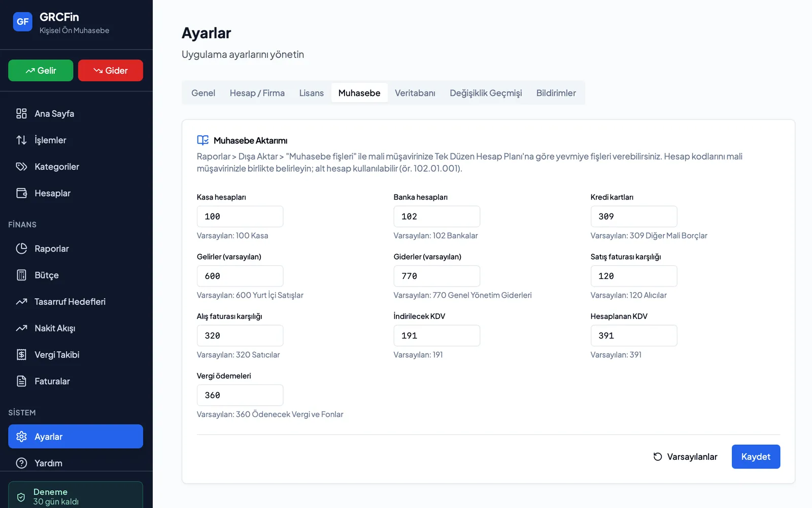The width and height of the screenshot is (812, 508).
Task: Click the Yardım question mark icon
Action: tap(21, 463)
